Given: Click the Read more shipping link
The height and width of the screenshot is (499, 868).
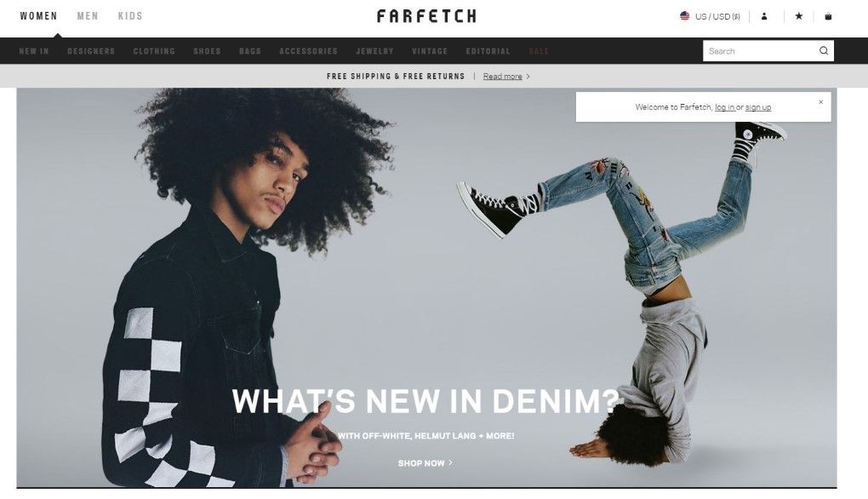Looking at the screenshot, I should point(503,77).
